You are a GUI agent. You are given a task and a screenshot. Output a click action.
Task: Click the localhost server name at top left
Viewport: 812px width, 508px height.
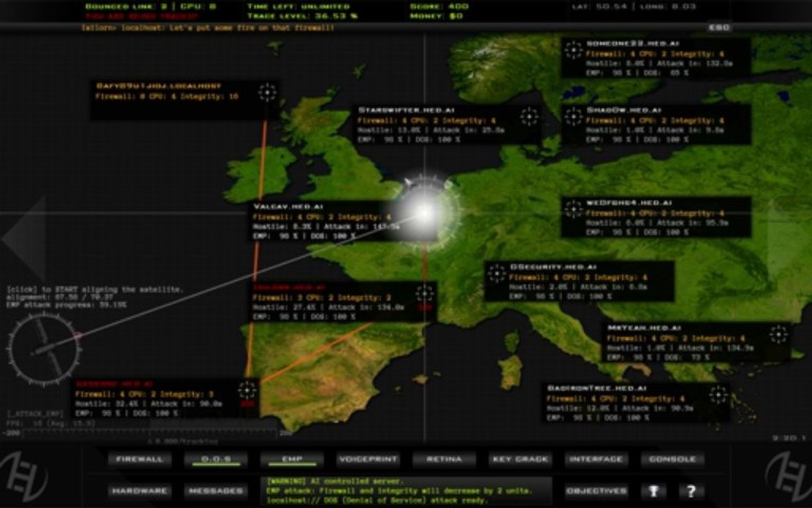[159, 86]
